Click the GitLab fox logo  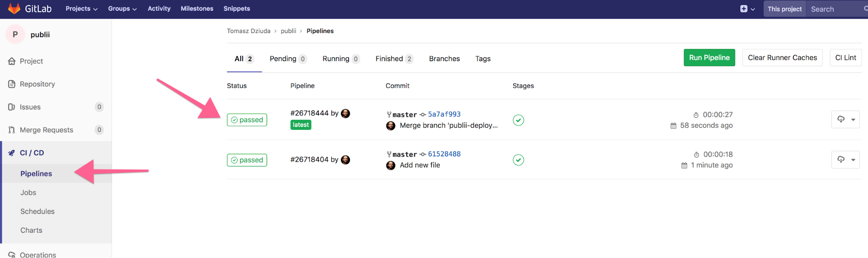(14, 9)
